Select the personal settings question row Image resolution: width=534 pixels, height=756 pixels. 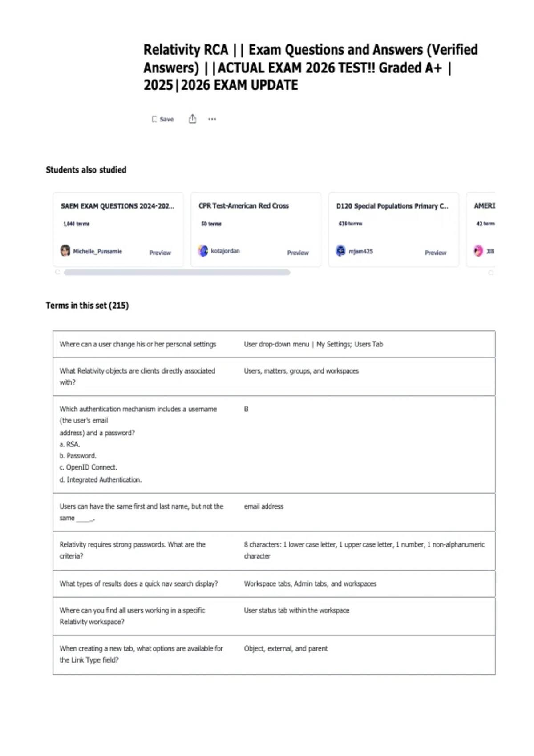click(274, 344)
